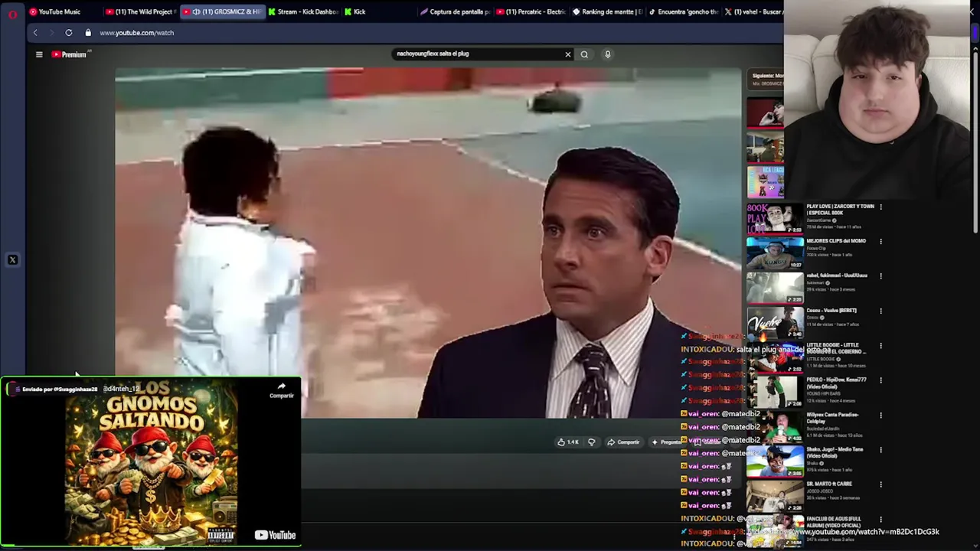Open options for vahel, fukinmaai video
Image resolution: width=980 pixels, height=551 pixels.
point(880,276)
